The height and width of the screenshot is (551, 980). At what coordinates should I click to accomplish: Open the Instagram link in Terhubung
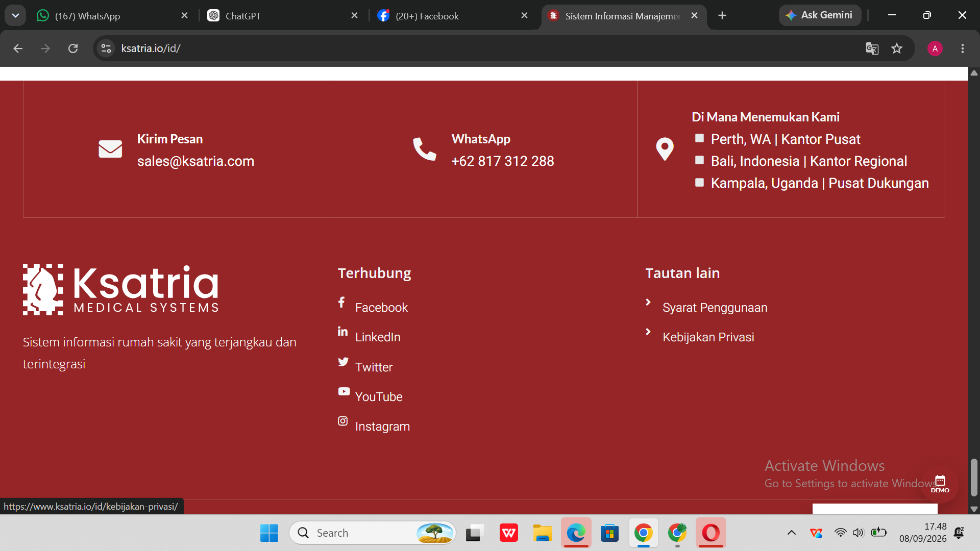(382, 427)
